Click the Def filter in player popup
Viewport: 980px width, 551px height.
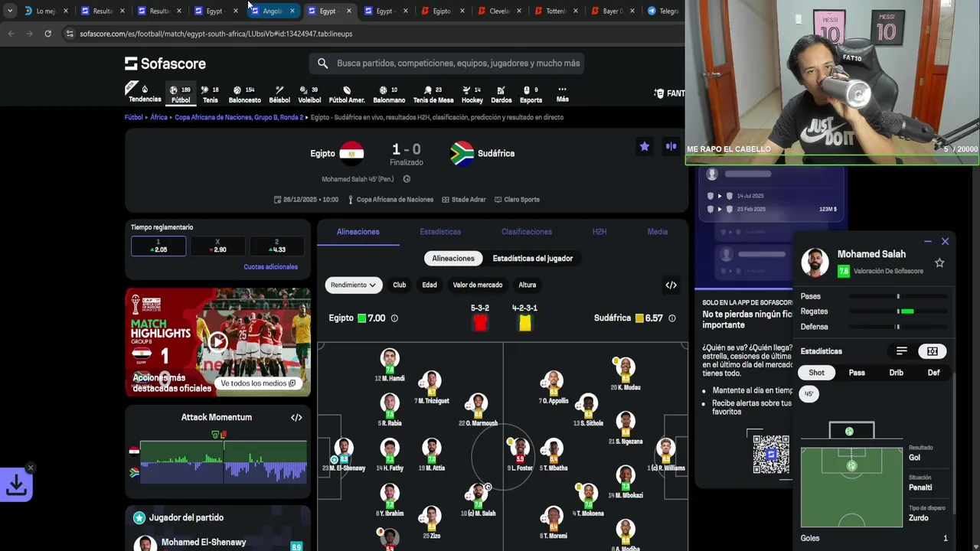(933, 373)
